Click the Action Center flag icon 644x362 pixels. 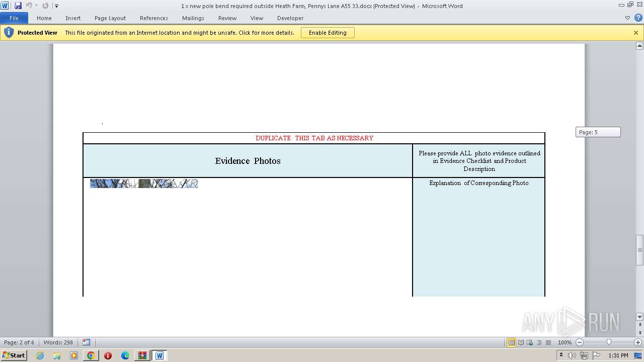click(x=596, y=355)
